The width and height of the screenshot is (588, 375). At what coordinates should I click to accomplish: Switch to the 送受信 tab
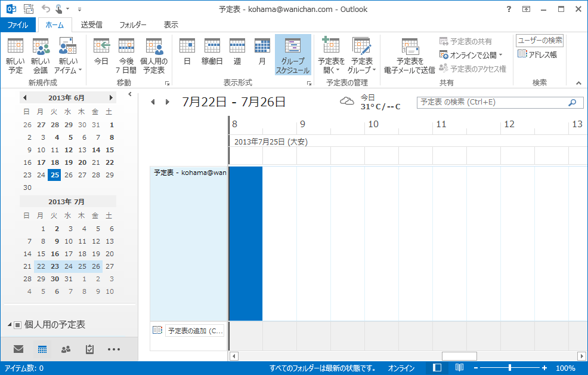click(91, 24)
